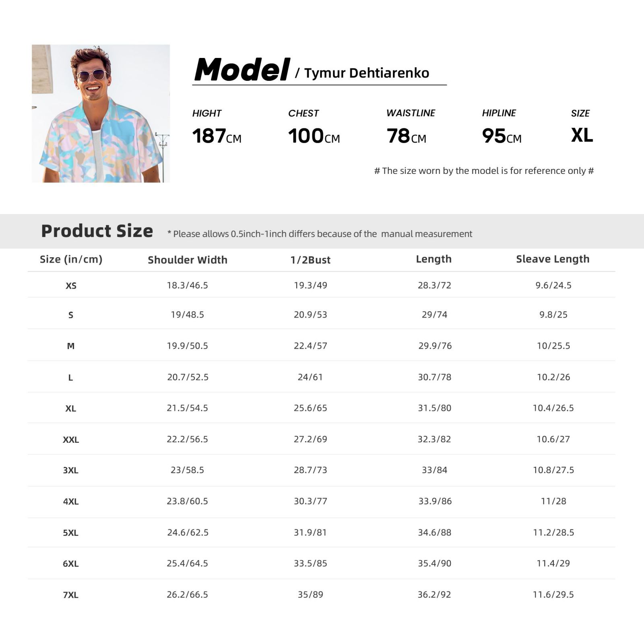Click the 25.6/65 bust value for XL
644x644 pixels.
pyautogui.click(x=310, y=408)
